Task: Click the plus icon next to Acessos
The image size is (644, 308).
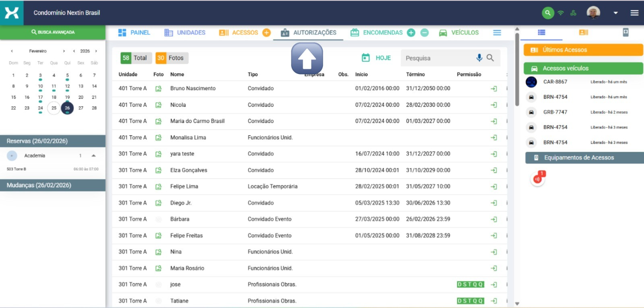Action: coord(266,33)
